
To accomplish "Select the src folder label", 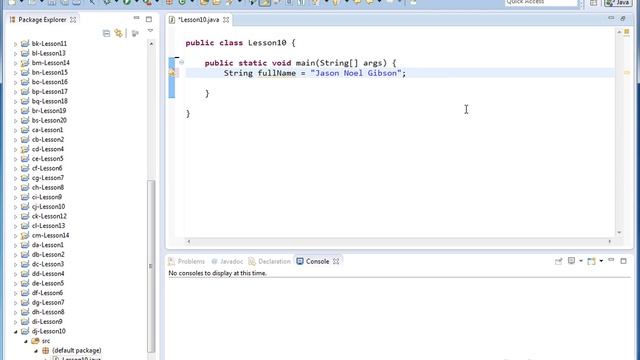I will pyautogui.click(x=46, y=341).
